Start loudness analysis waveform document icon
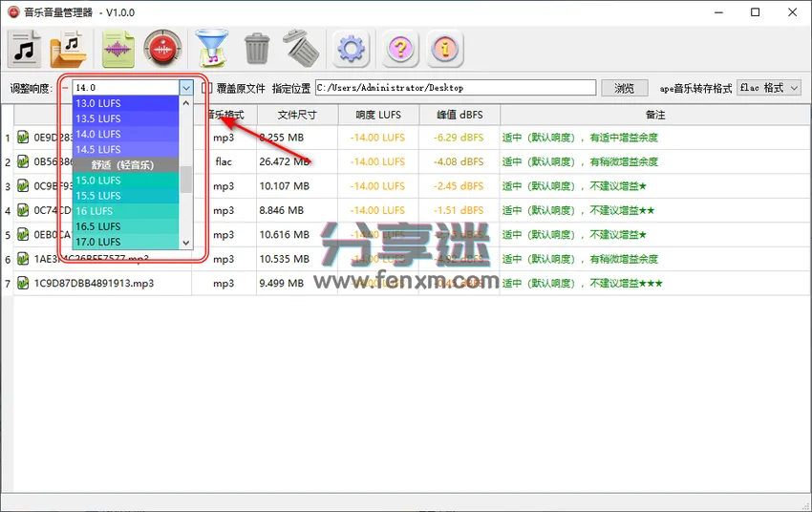This screenshot has width=812, height=512. (118, 49)
